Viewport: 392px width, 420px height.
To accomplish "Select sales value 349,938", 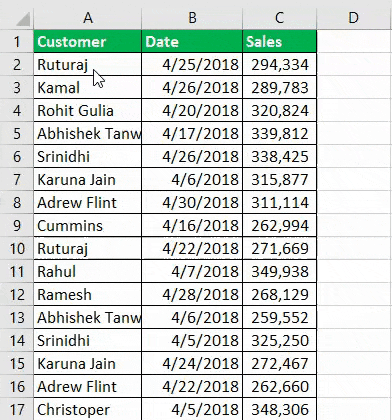I will click(x=280, y=272).
